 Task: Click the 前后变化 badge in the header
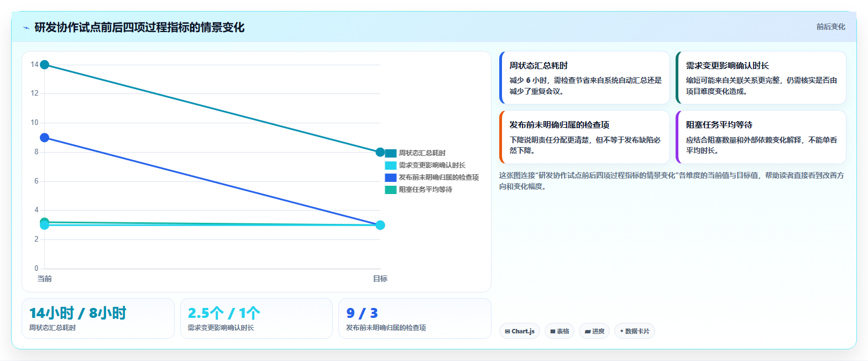click(830, 27)
